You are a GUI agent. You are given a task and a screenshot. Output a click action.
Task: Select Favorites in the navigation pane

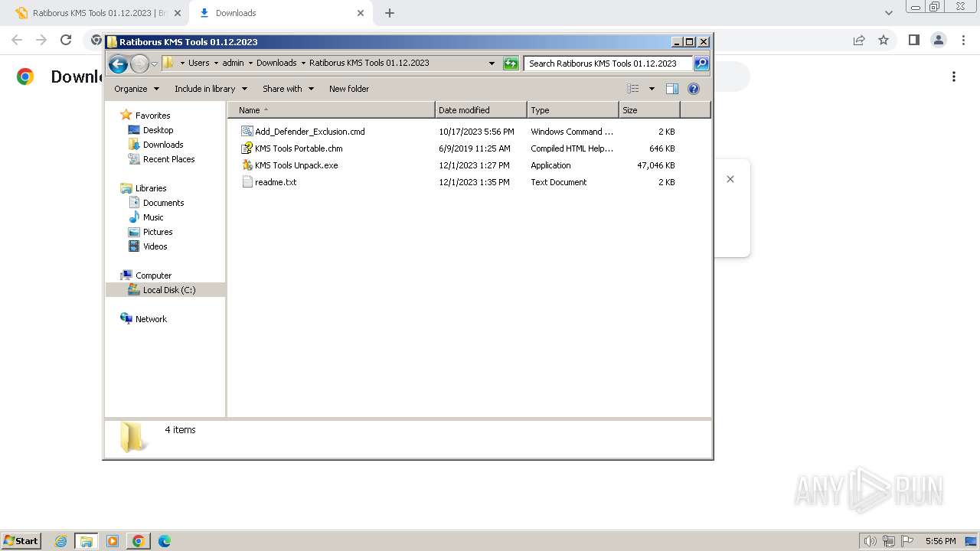[x=152, y=116]
